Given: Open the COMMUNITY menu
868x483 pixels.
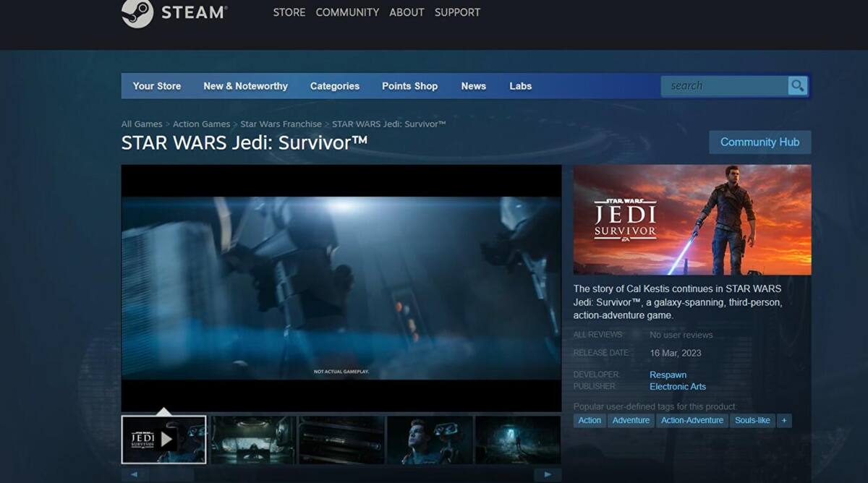Looking at the screenshot, I should pyautogui.click(x=347, y=12).
